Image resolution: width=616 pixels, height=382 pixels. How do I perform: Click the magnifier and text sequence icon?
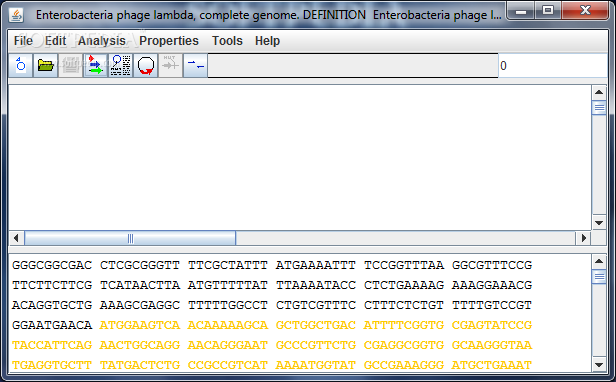click(x=121, y=65)
